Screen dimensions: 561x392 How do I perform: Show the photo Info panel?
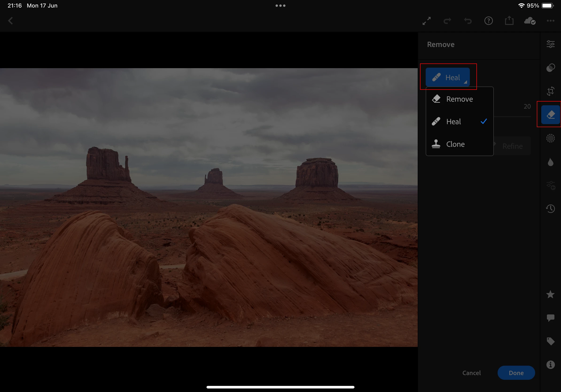point(550,365)
